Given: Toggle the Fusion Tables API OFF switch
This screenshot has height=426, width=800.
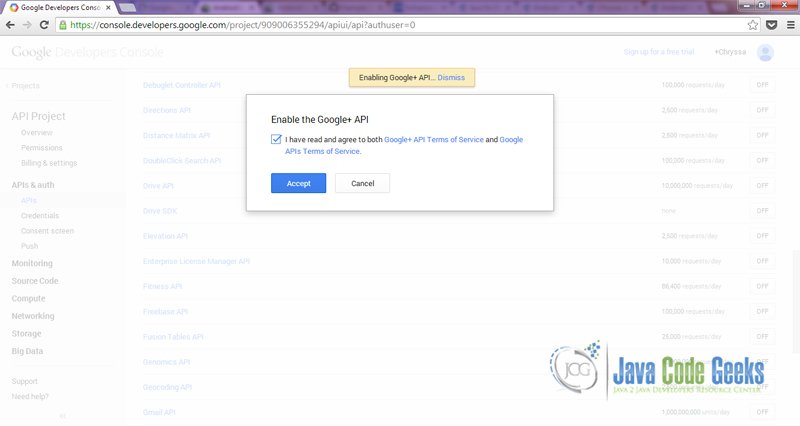Looking at the screenshot, I should coord(762,337).
